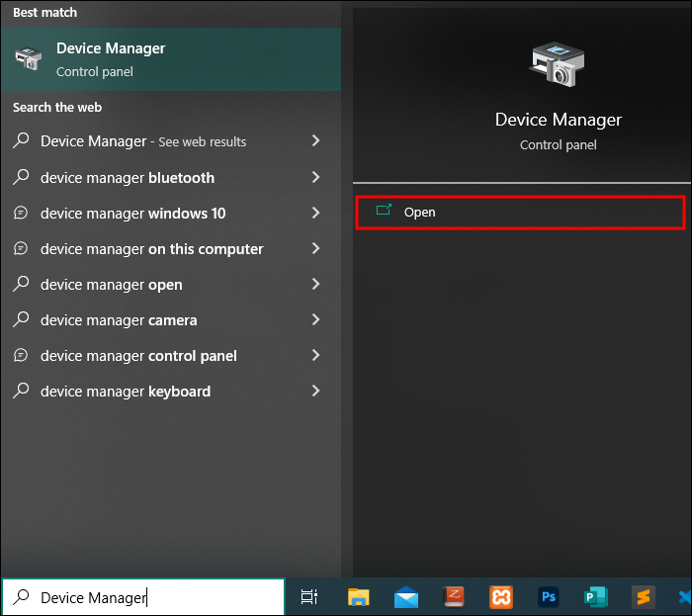Expand 'device manager keyboard' chevron
The width and height of the screenshot is (692, 616).
click(x=315, y=392)
